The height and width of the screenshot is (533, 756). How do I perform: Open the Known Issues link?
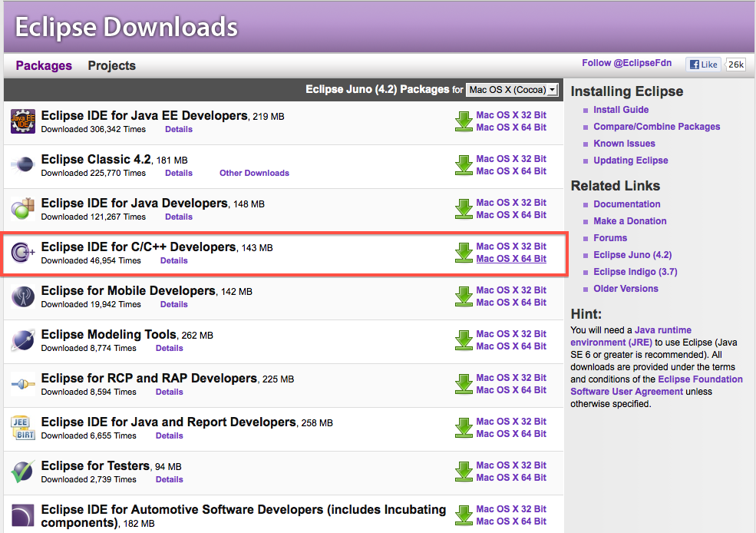click(x=624, y=144)
